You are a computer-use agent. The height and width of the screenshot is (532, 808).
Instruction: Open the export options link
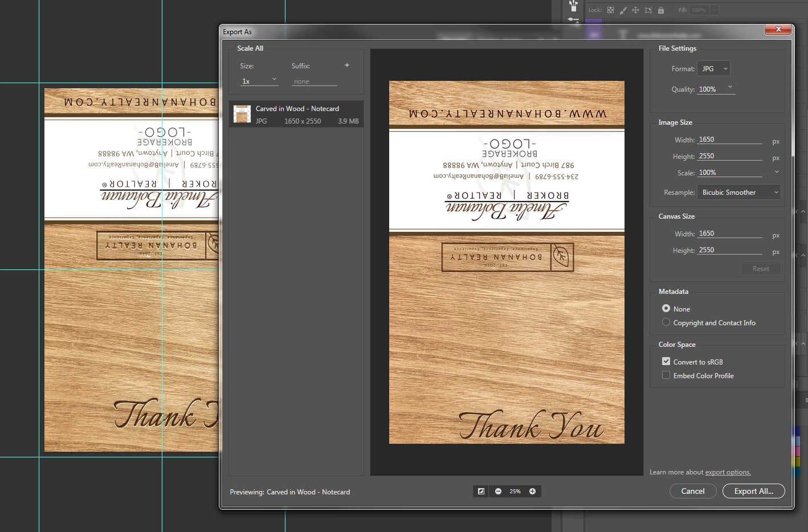coord(728,472)
